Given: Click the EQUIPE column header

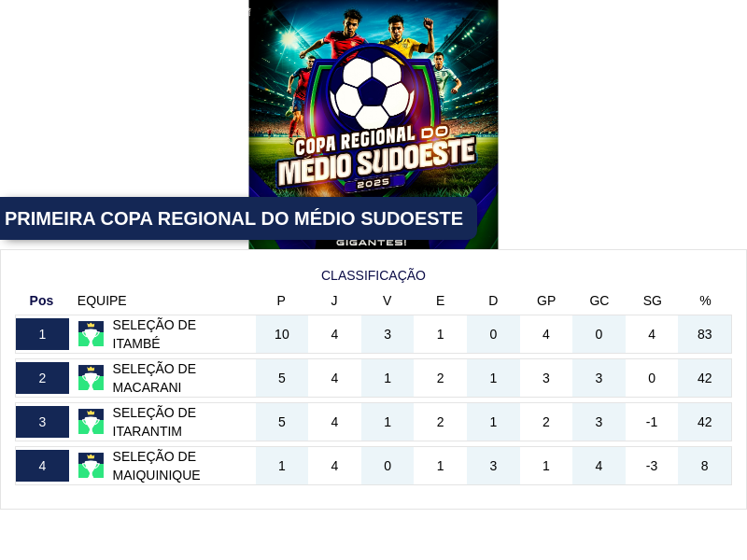Looking at the screenshot, I should click(x=102, y=301).
